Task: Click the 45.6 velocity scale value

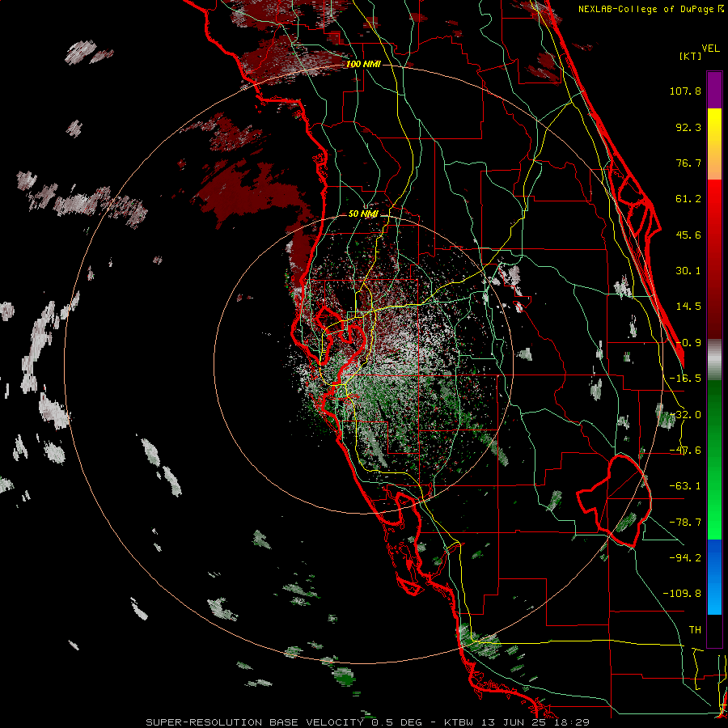Action: 688,235
